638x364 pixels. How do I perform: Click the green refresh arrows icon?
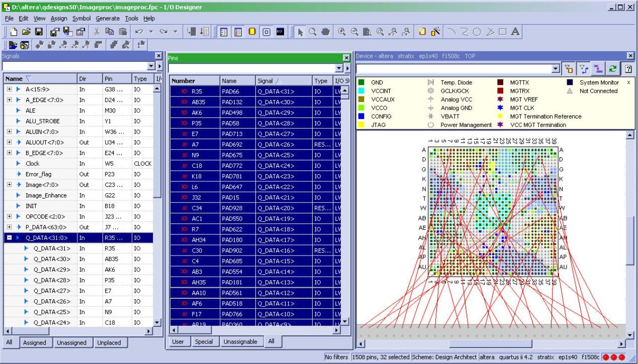pyautogui.click(x=612, y=69)
